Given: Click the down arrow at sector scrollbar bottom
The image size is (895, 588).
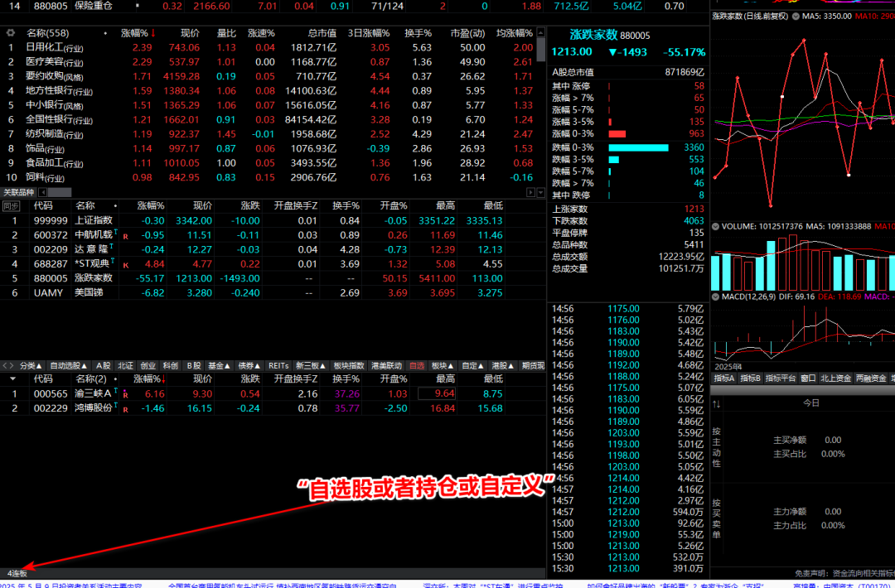Looking at the screenshot, I should [x=540, y=193].
